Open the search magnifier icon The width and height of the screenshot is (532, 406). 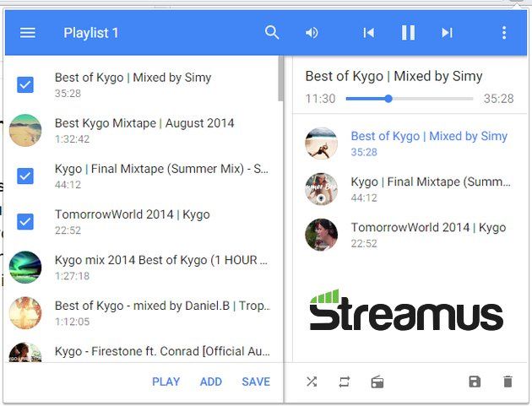(272, 33)
